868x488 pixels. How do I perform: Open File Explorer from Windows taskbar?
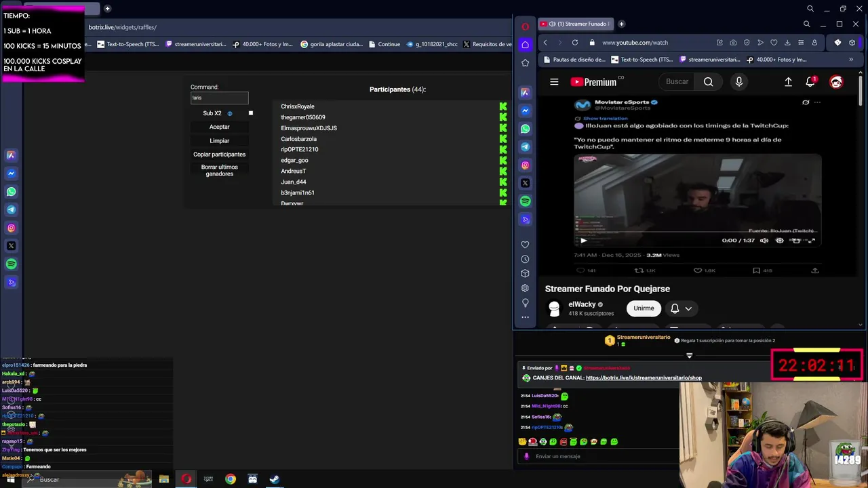click(164, 479)
